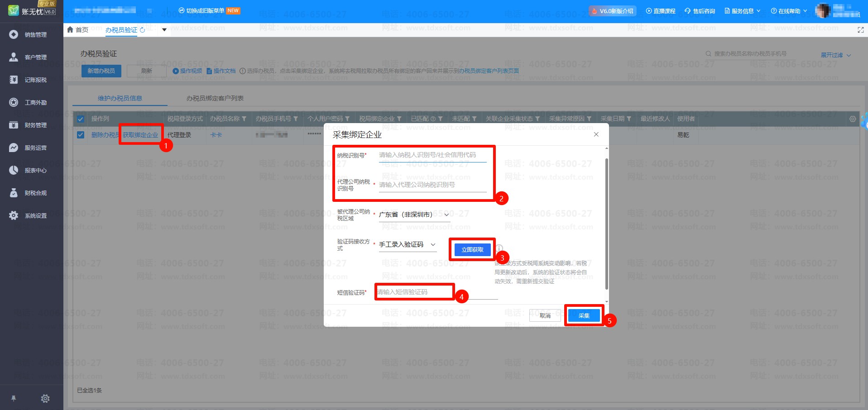Go to the 首页 tab

point(78,30)
